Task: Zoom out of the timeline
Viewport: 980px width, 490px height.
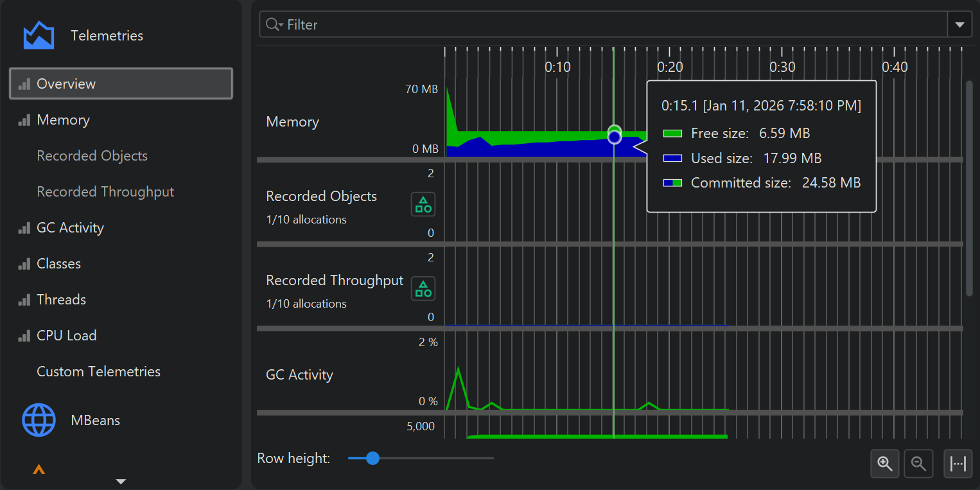Action: pos(918,464)
